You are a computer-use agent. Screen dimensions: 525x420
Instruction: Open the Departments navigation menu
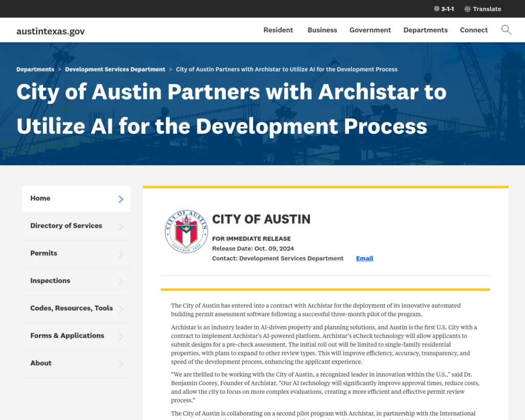[x=426, y=30]
